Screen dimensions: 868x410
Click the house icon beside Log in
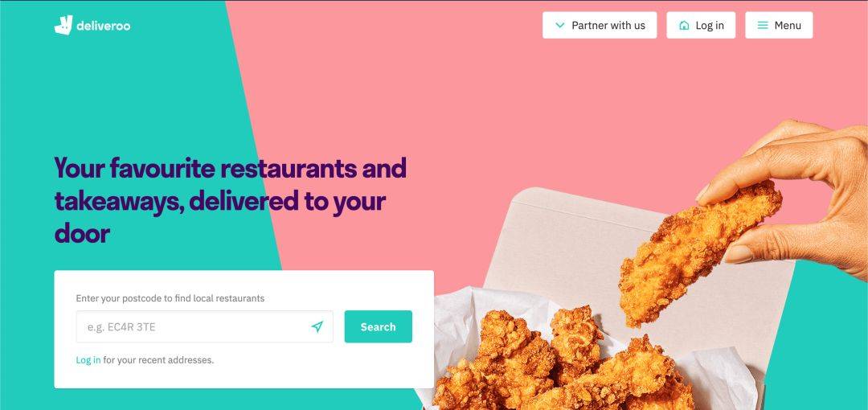click(x=684, y=26)
